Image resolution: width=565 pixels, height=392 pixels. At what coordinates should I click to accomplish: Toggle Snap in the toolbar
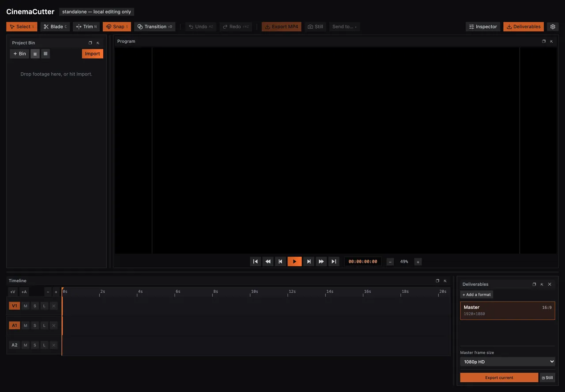pos(117,26)
